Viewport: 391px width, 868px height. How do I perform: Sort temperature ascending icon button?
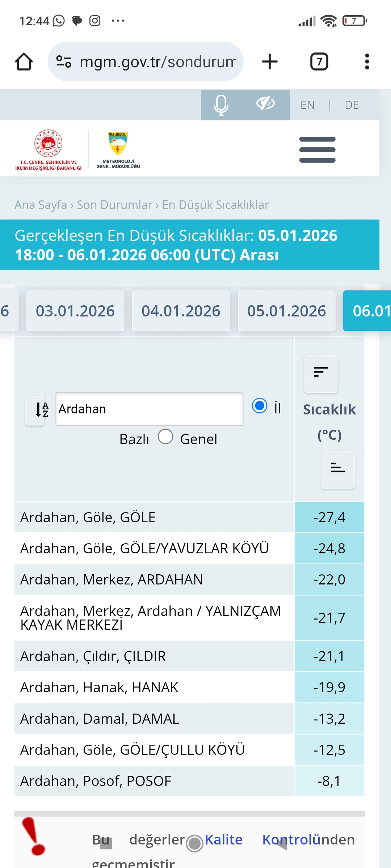tap(338, 469)
